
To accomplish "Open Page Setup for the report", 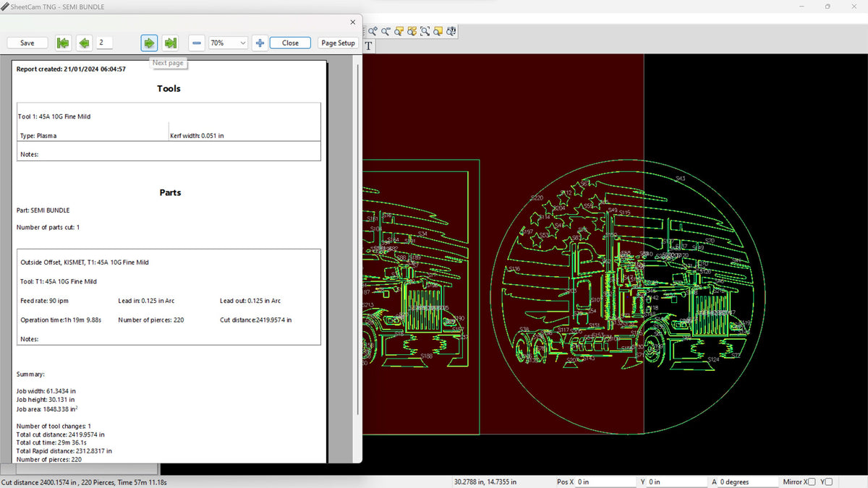I will pos(339,43).
